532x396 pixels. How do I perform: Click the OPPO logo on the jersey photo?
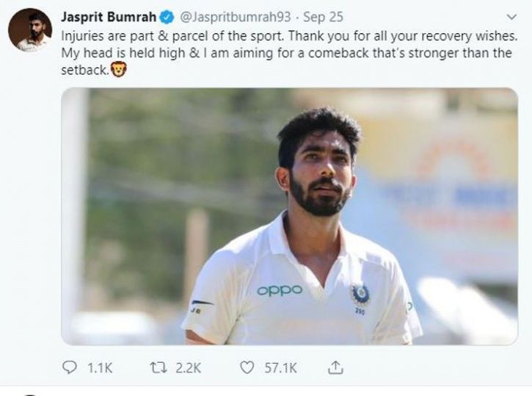(280, 291)
